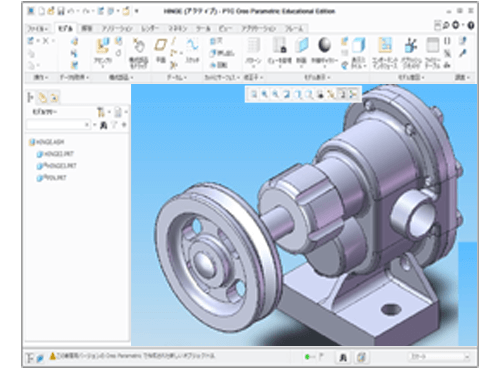Viewport: 500px width, 370px height.
Task: Click the Zoom In icon in the graphics toolbar
Action: pyautogui.click(x=265, y=94)
